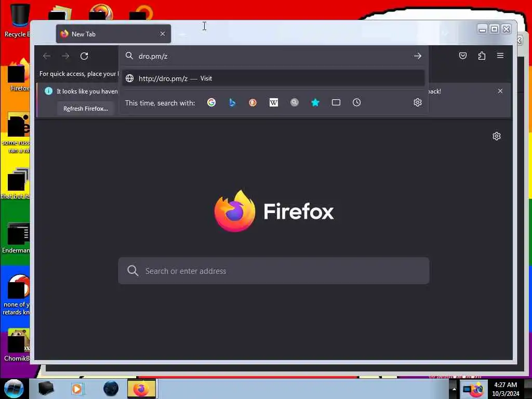Screen dimensions: 532x399
Task: Close the New Tab tab
Action: click(163, 34)
